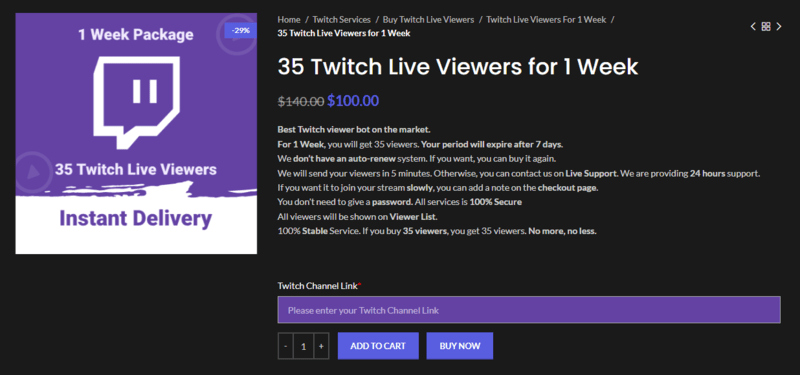Focus the Twitch Channel Link field

coord(529,310)
